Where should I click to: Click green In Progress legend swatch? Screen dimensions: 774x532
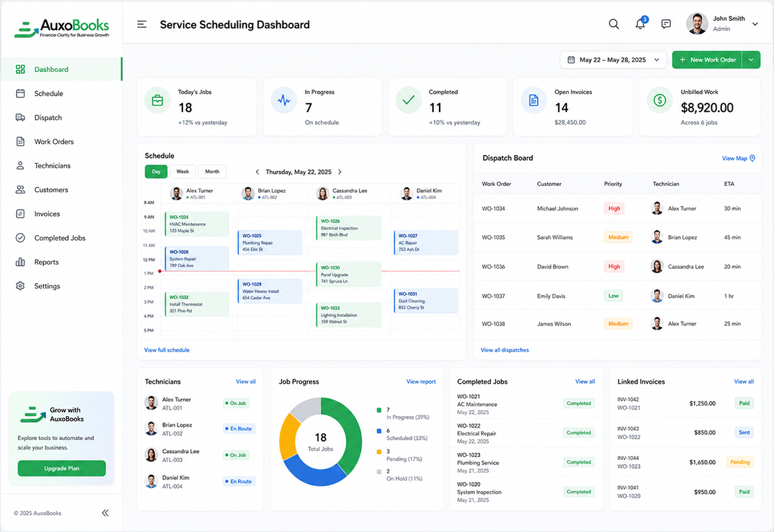(x=379, y=410)
